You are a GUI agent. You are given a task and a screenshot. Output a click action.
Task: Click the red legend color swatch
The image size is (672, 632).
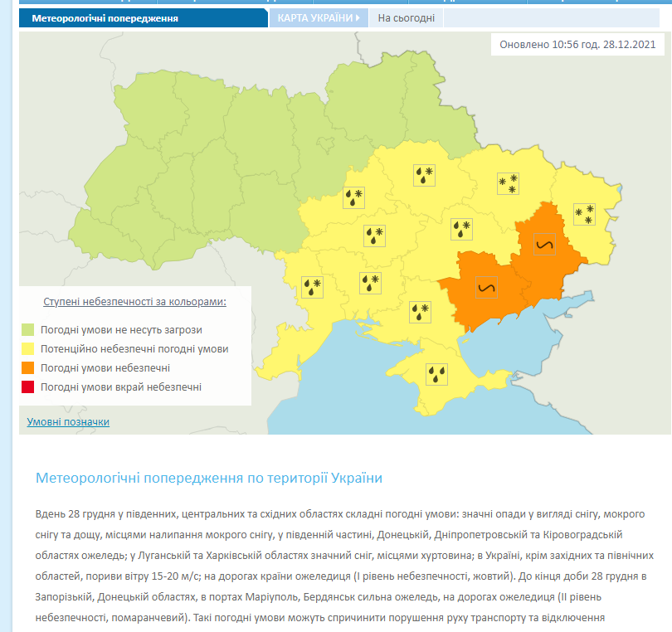click(x=28, y=386)
